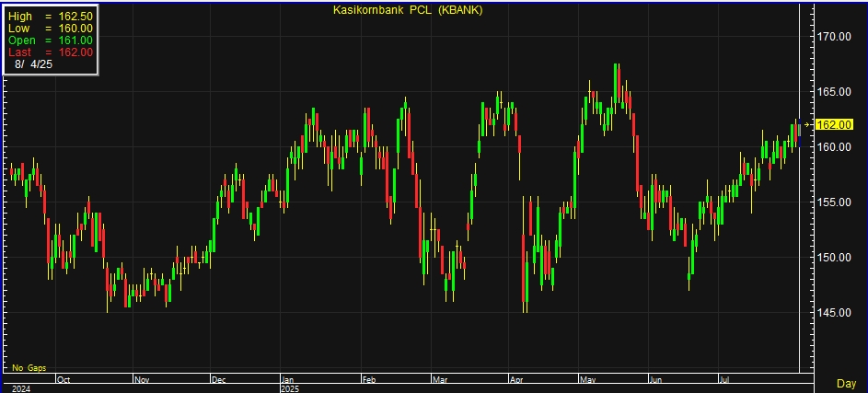The height and width of the screenshot is (393, 868).
Task: Select the Low = 160.00 readout
Action: (51, 29)
